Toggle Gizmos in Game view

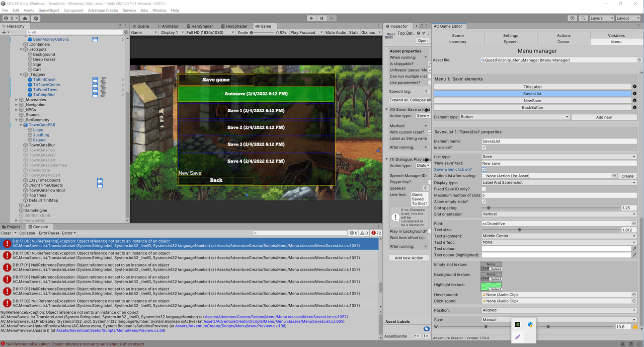(368, 32)
